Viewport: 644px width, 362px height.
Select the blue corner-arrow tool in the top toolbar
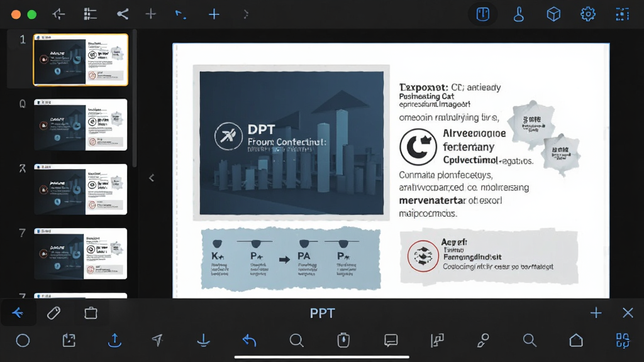coord(180,15)
